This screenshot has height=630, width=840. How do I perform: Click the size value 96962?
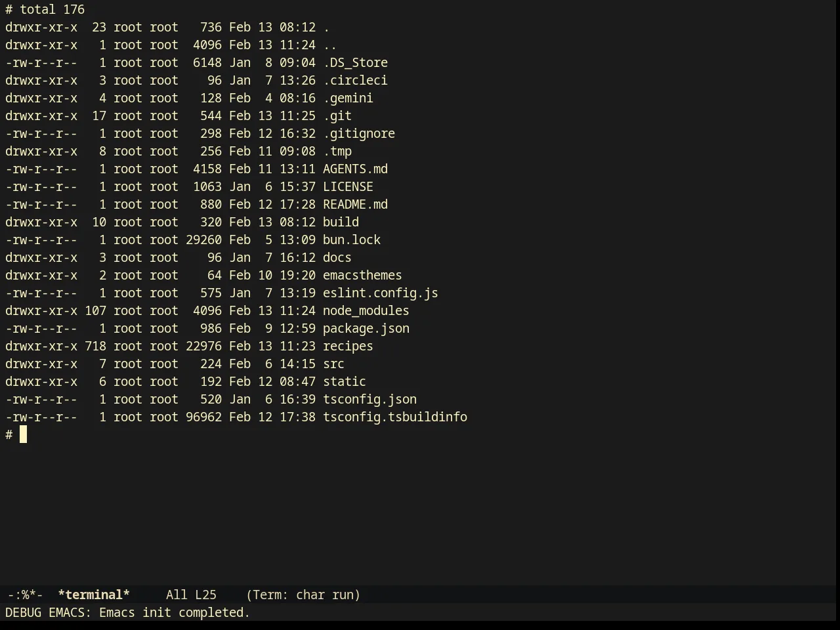click(203, 417)
